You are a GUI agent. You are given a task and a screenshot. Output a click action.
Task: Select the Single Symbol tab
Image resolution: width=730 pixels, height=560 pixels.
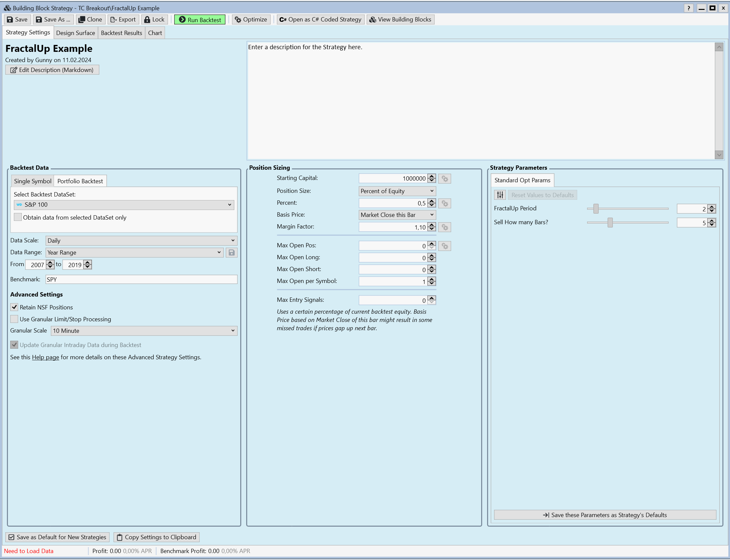[x=32, y=181]
